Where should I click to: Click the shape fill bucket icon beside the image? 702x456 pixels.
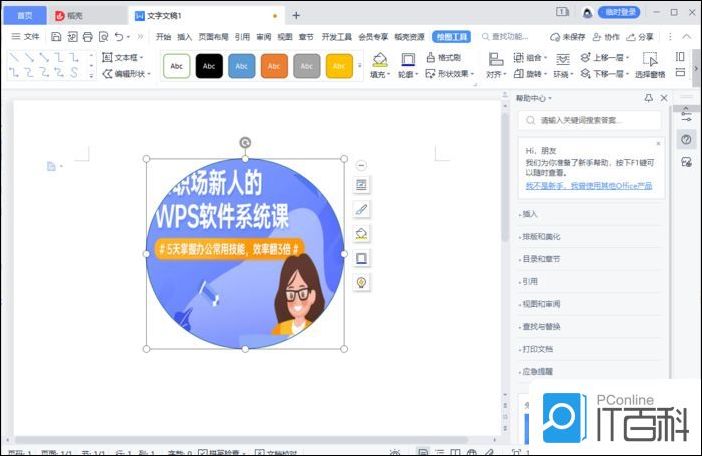[361, 234]
